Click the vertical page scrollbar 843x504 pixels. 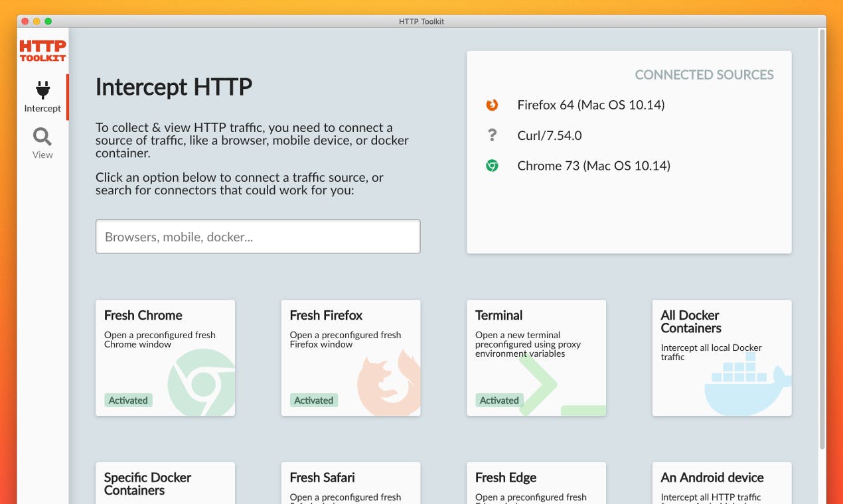pos(822,239)
